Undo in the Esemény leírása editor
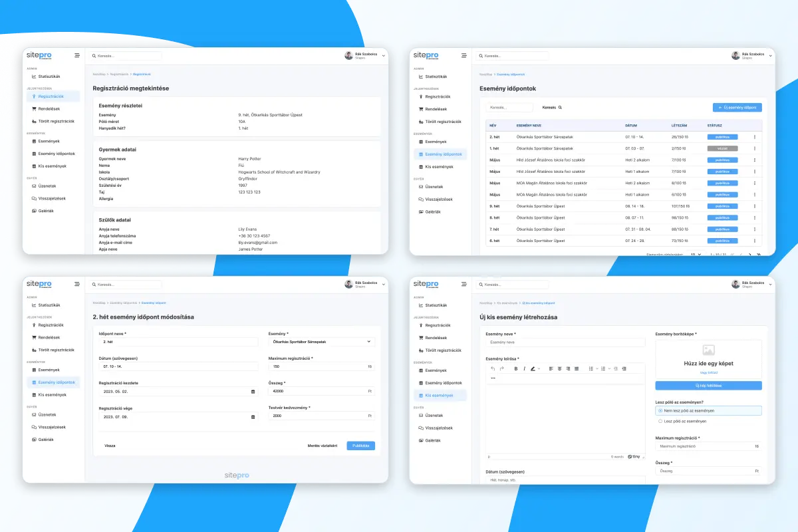Image resolution: width=798 pixels, height=532 pixels. coord(493,368)
